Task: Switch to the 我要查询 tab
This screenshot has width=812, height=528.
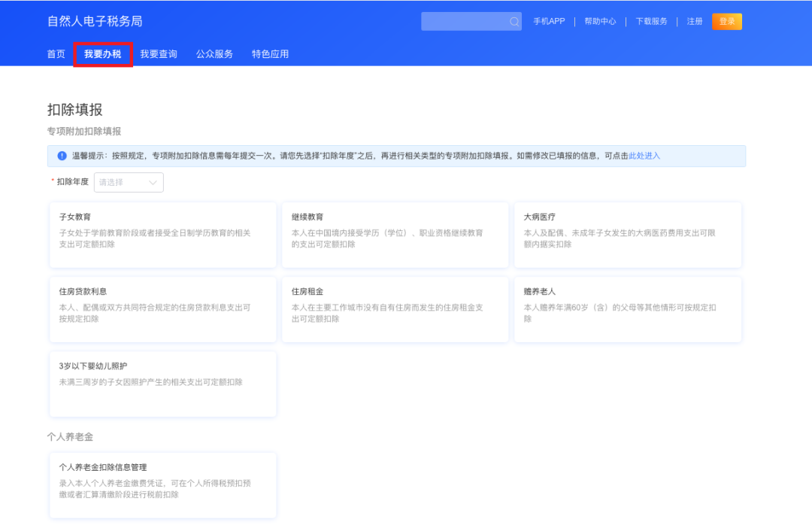Action: (x=159, y=54)
